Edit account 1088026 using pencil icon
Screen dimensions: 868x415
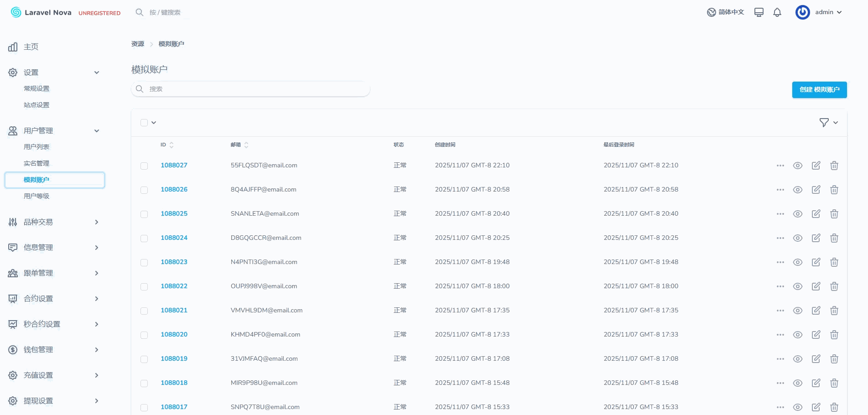point(816,190)
